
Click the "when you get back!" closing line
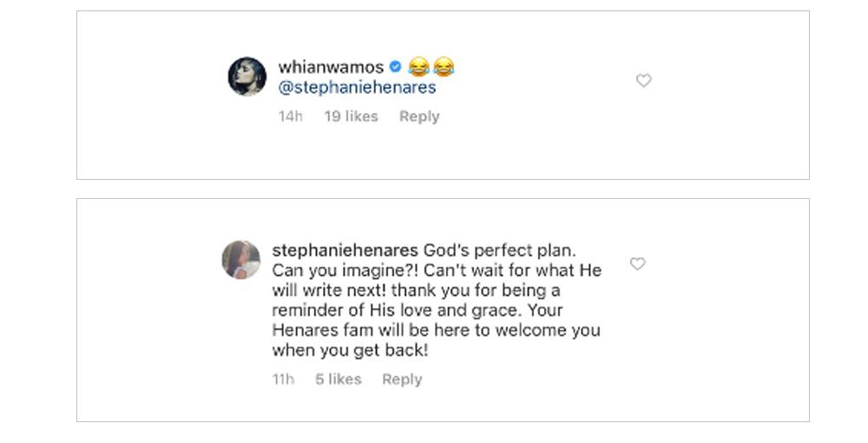pyautogui.click(x=350, y=351)
